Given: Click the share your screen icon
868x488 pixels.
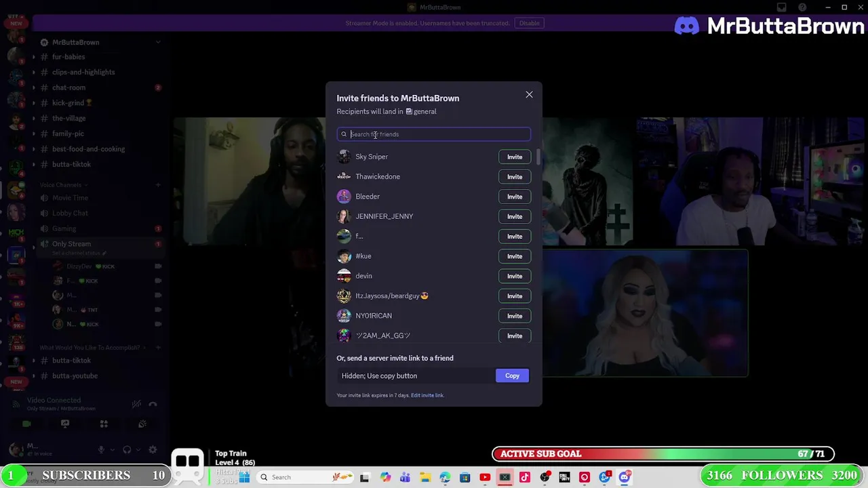Looking at the screenshot, I should (x=65, y=424).
